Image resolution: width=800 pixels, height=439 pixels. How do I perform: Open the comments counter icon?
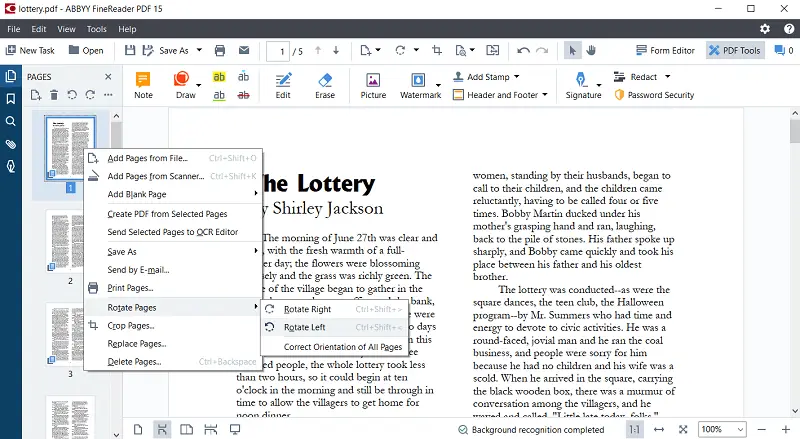[783, 50]
